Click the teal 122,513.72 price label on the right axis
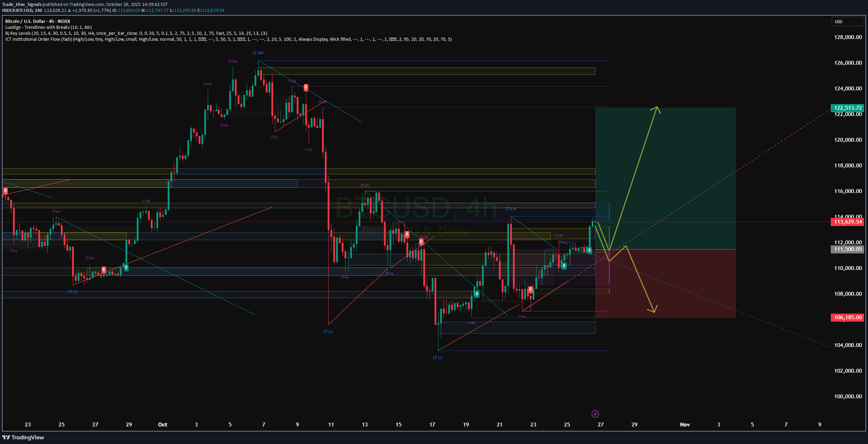The image size is (868, 444). 847,108
